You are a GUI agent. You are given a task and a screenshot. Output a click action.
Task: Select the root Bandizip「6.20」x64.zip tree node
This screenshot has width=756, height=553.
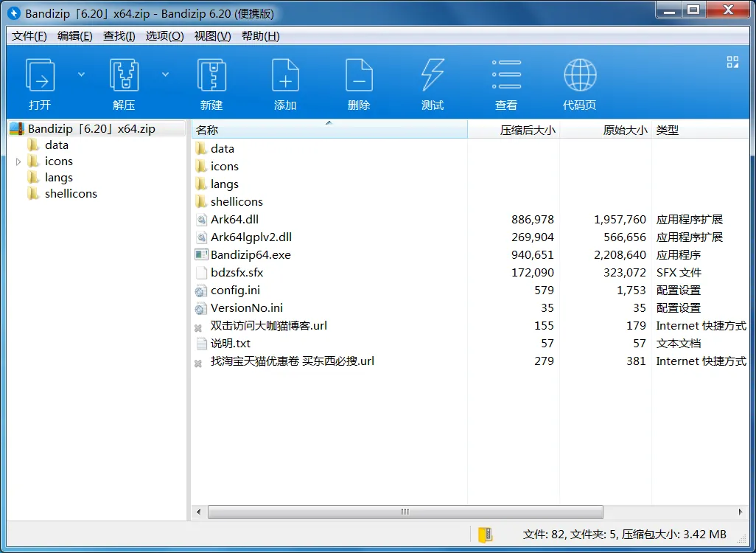coord(97,129)
